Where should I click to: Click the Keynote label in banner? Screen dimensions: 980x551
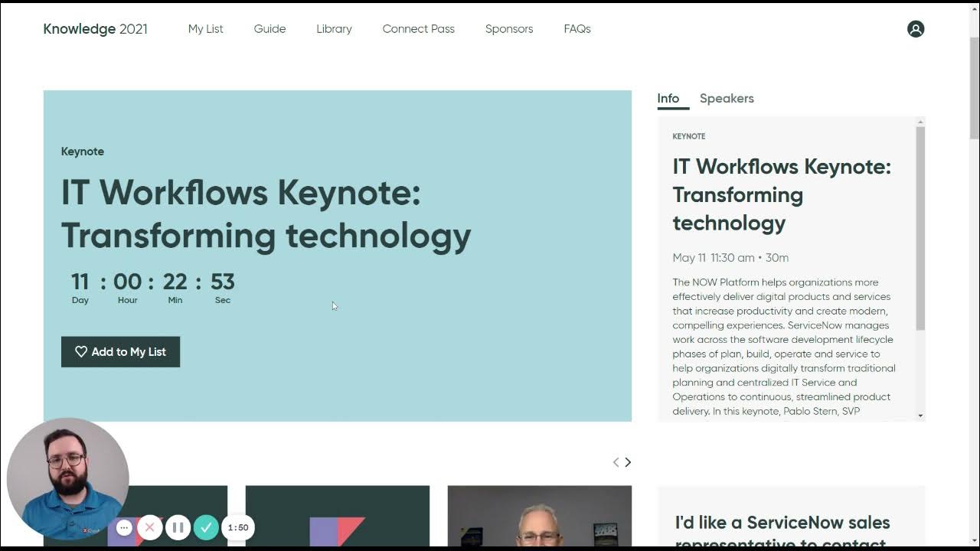[x=83, y=152]
